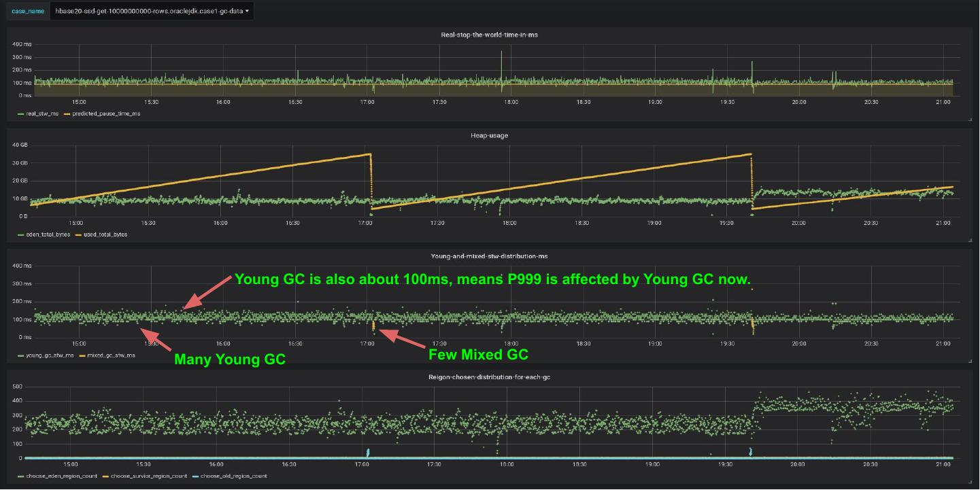The width and height of the screenshot is (980, 490).
Task: Click the 500 axis label in the region panel
Action: click(18, 387)
